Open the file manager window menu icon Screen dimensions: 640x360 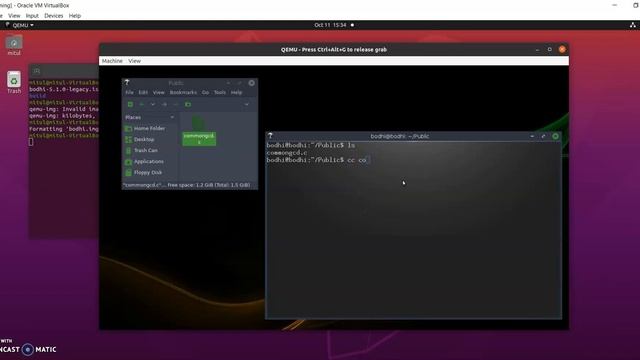tap(127, 83)
